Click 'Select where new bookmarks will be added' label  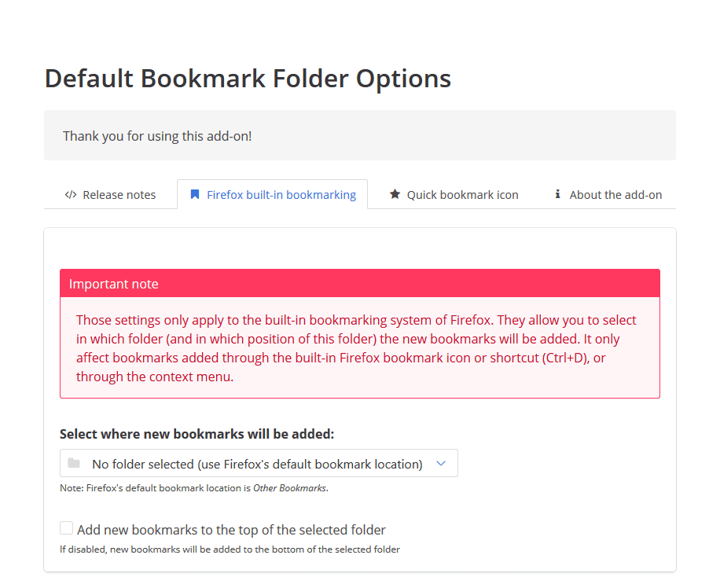[x=197, y=434]
